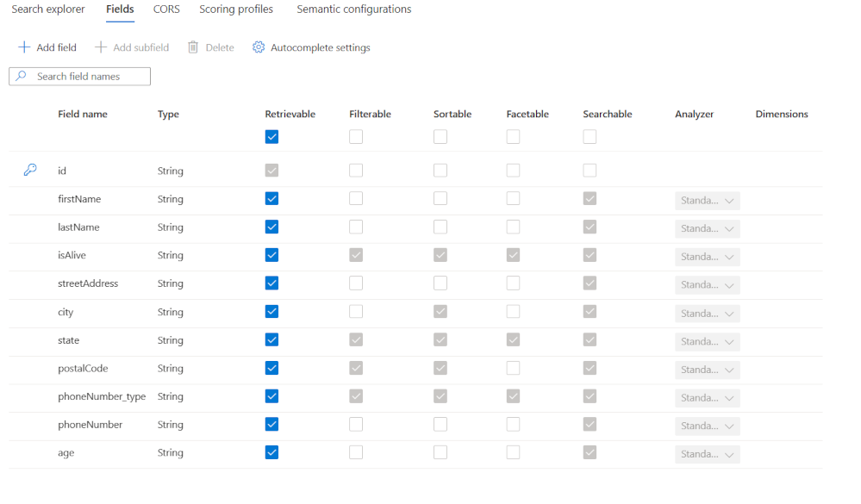861x504 pixels.
Task: Open Analyzer dropdown for firstName
Action: click(x=708, y=201)
